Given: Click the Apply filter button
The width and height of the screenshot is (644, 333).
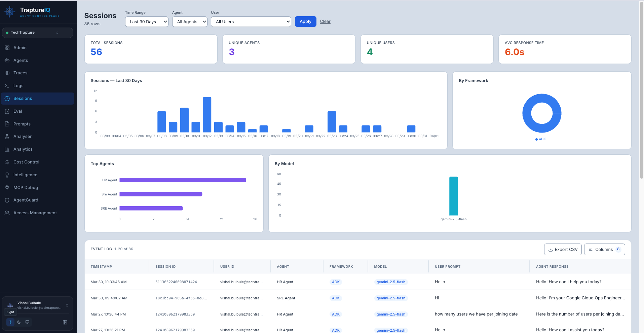Looking at the screenshot, I should pos(305,21).
